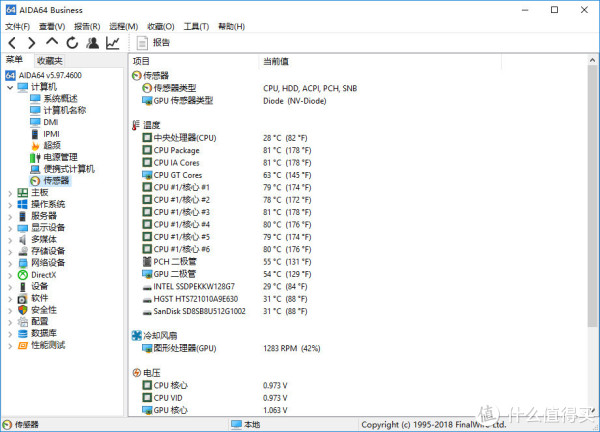This screenshot has width=600, height=432.
Task: Open 计算机名称 in the tree
Action: point(65,110)
